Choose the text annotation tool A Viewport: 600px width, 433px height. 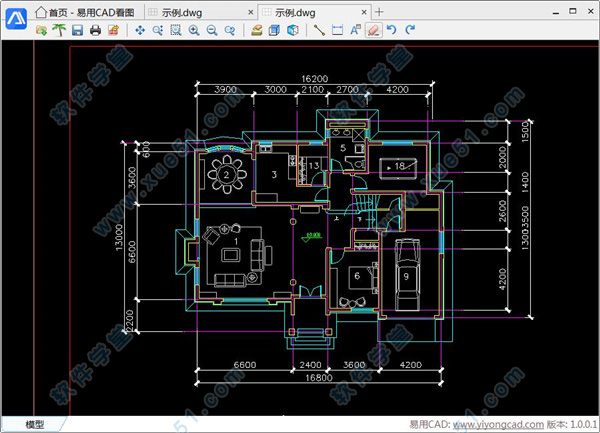[355, 31]
